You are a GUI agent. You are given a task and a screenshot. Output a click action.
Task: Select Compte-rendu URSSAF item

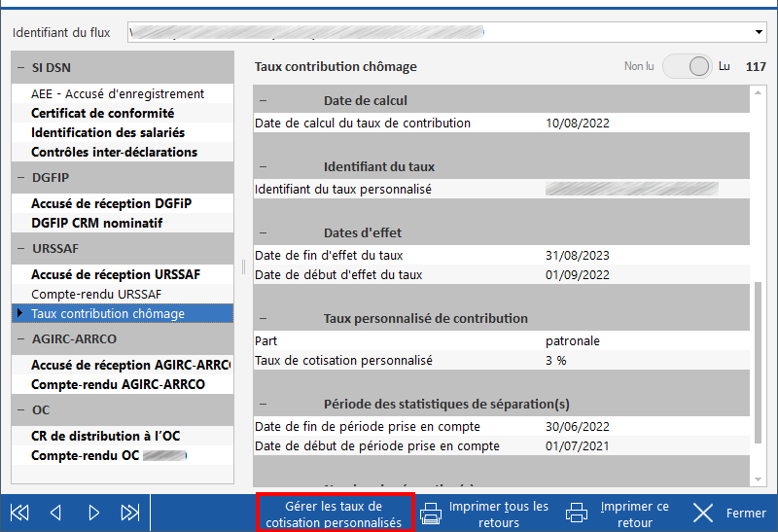[x=96, y=294]
